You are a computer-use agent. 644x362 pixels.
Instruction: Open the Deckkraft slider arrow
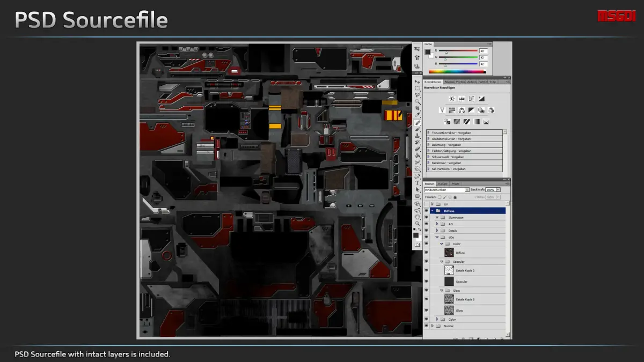498,190
